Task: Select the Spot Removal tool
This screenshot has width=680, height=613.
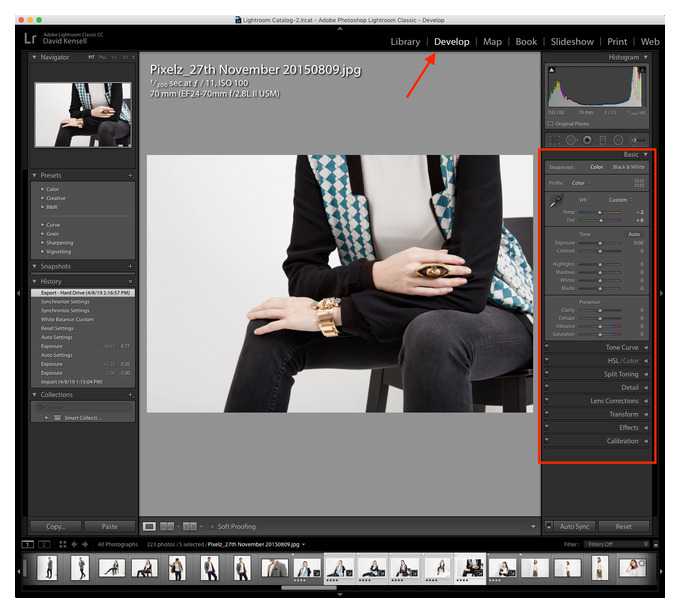Action: click(x=571, y=140)
